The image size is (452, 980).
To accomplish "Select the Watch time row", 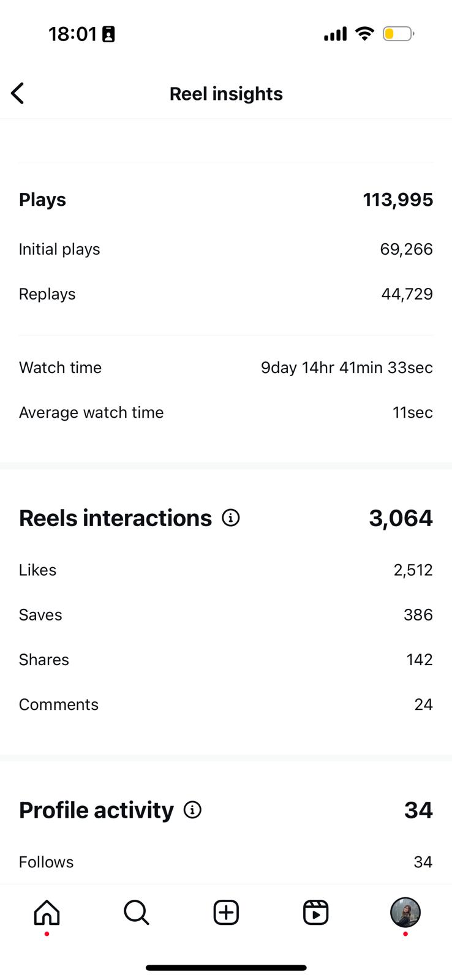I will 226,367.
